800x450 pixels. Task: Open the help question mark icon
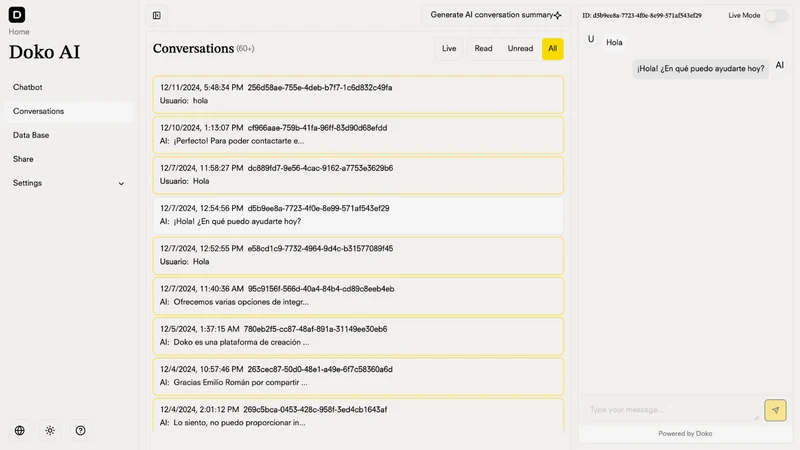pos(81,431)
